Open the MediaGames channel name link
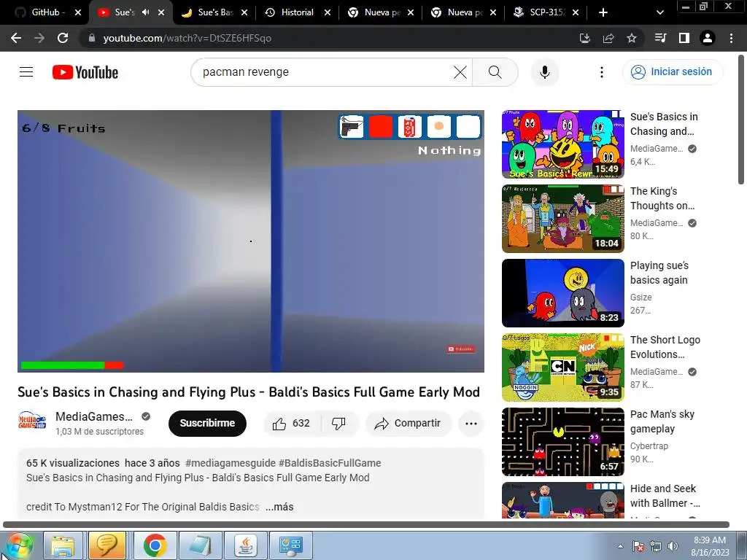The height and width of the screenshot is (560, 747). (x=94, y=416)
